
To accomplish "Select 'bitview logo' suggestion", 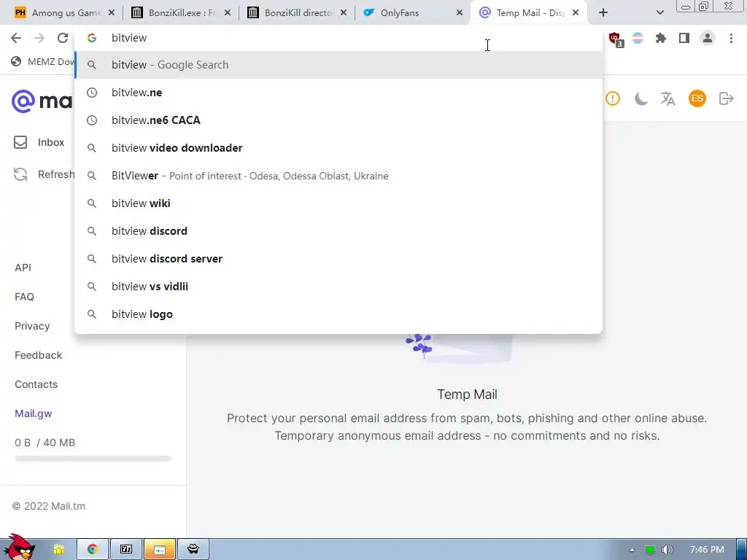I will click(x=338, y=314).
